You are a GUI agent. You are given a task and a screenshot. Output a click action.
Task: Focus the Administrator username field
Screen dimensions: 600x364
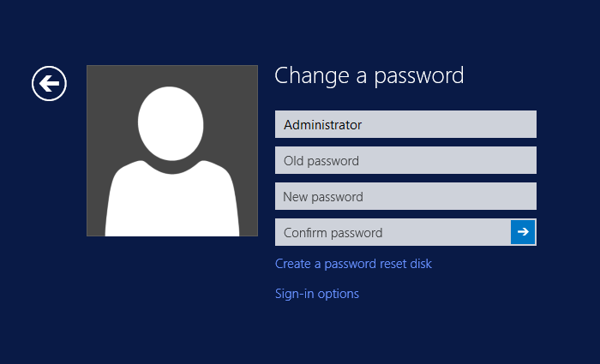click(405, 124)
